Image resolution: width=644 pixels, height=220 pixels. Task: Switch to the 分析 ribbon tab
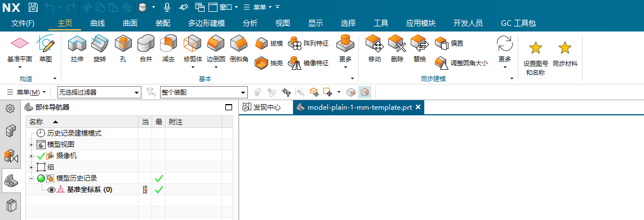click(250, 24)
